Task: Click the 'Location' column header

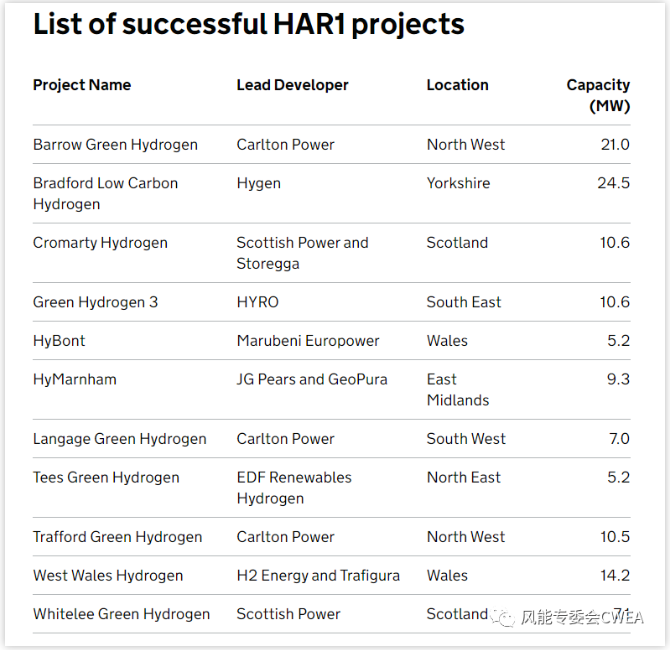Action: click(458, 85)
